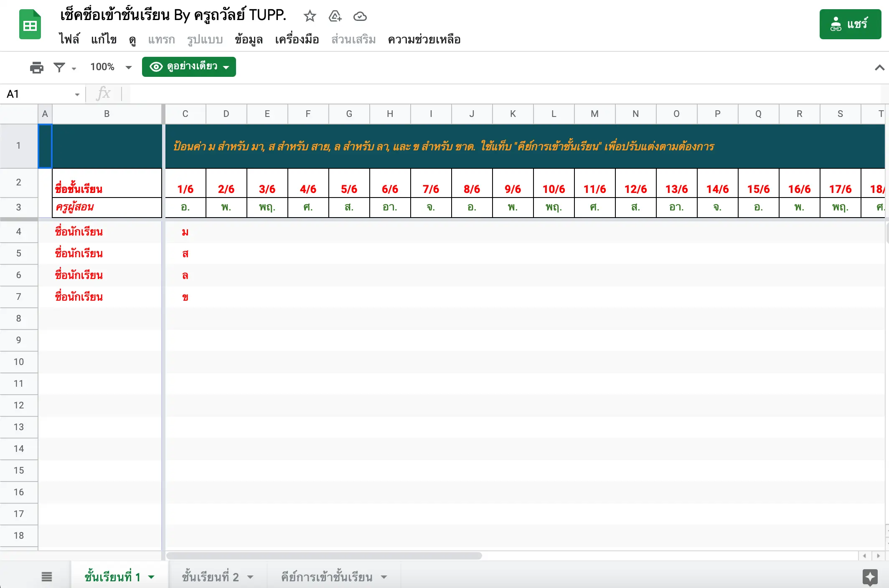Screen dimensions: 889x588
Task: Click the Explore star icon at bottom right
Action: pyautogui.click(x=870, y=577)
